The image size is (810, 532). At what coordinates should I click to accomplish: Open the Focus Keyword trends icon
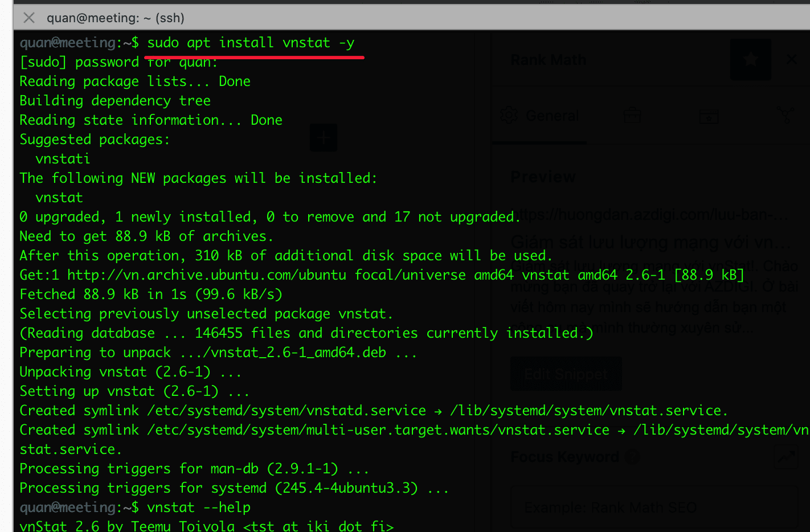tap(787, 457)
